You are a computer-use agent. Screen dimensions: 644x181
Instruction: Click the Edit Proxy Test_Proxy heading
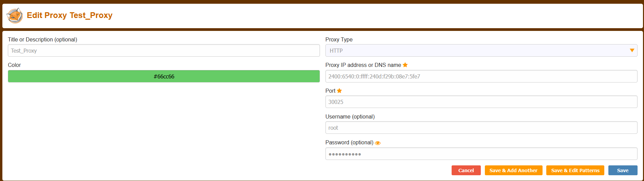(x=70, y=15)
